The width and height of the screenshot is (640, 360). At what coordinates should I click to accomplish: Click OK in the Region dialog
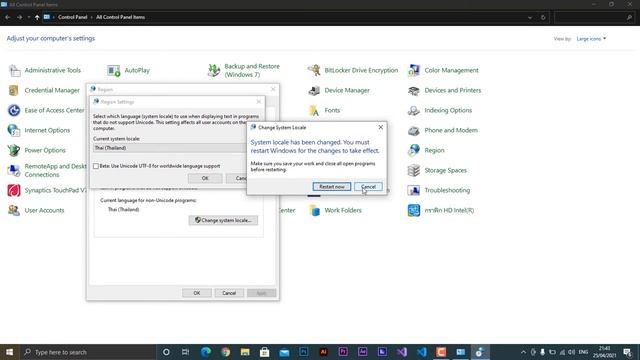coord(197,293)
